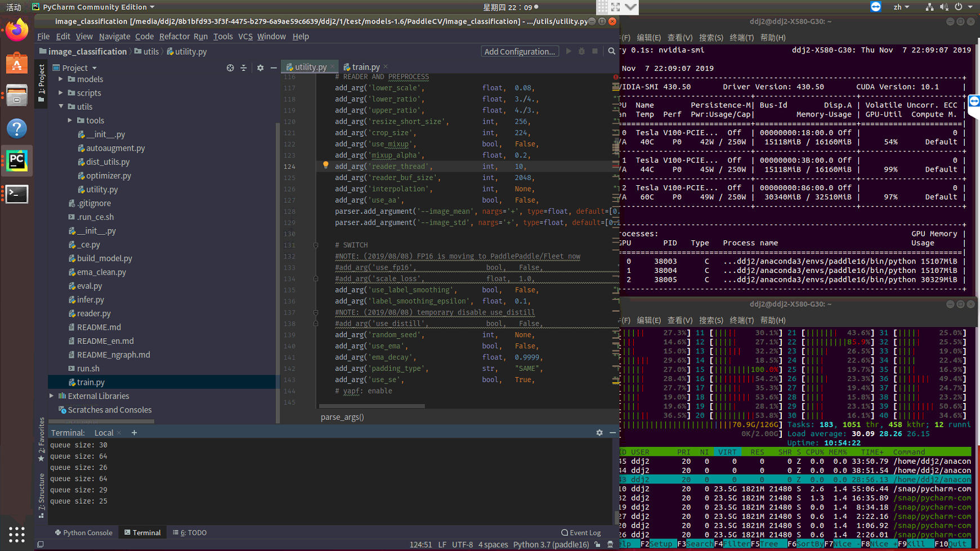Toggle tool window bars in status bar corner
Viewport: 980px width, 551px height.
[x=41, y=544]
